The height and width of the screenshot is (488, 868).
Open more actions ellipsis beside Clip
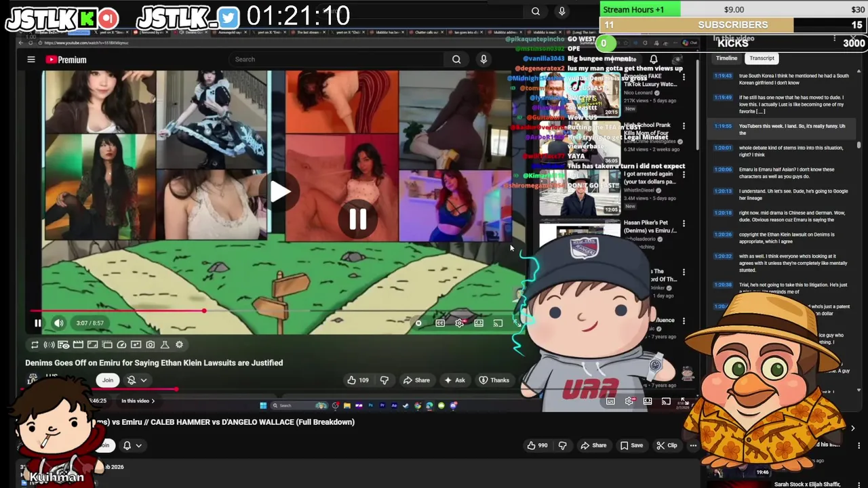[x=693, y=445]
